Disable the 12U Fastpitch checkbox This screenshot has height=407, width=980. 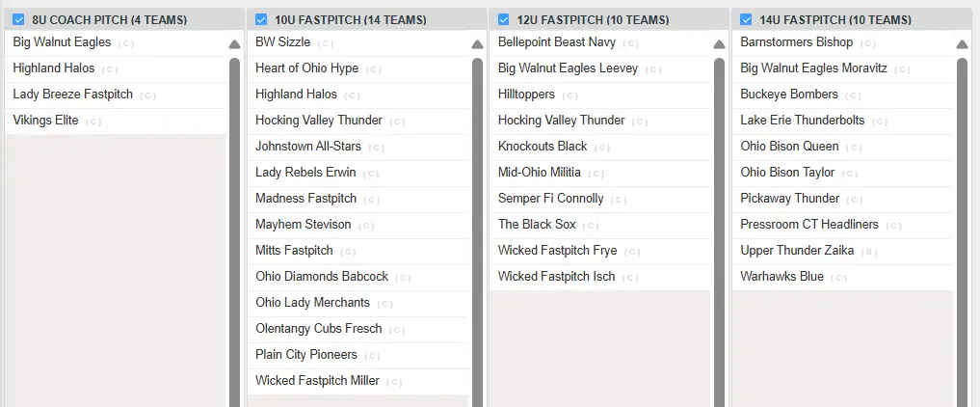504,19
